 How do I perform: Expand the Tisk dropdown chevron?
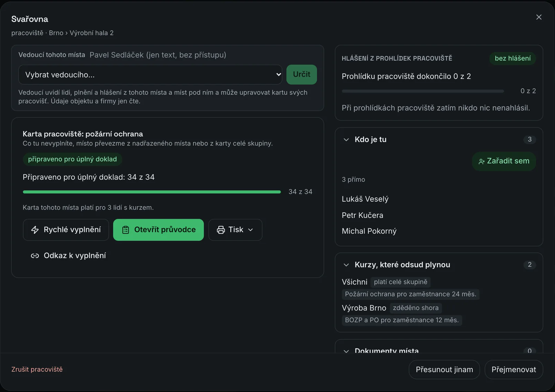tap(251, 230)
